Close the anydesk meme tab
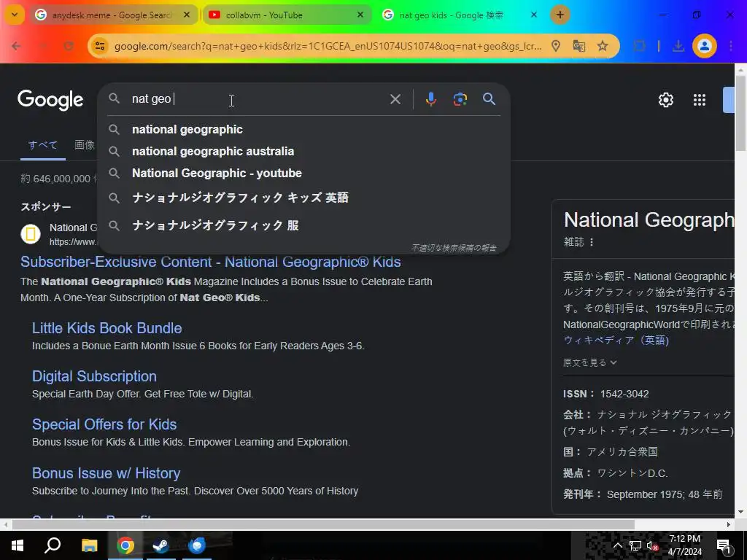This screenshot has width=747, height=560. tap(187, 15)
